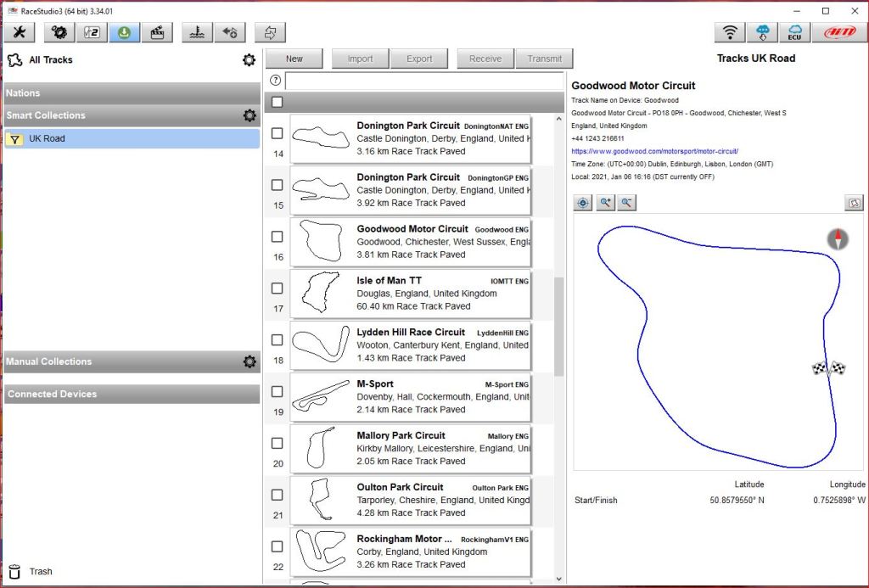The height and width of the screenshot is (588, 869).
Task: Select the UK Road smart collection
Action: tap(132, 138)
